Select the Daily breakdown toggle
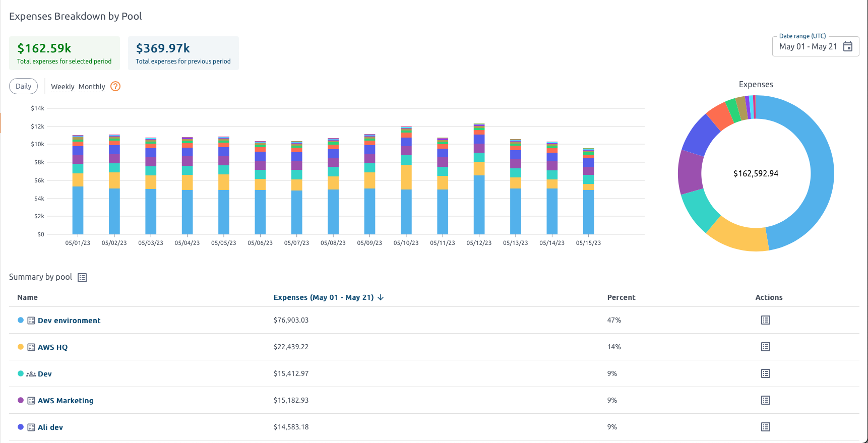868x443 pixels. tap(23, 86)
